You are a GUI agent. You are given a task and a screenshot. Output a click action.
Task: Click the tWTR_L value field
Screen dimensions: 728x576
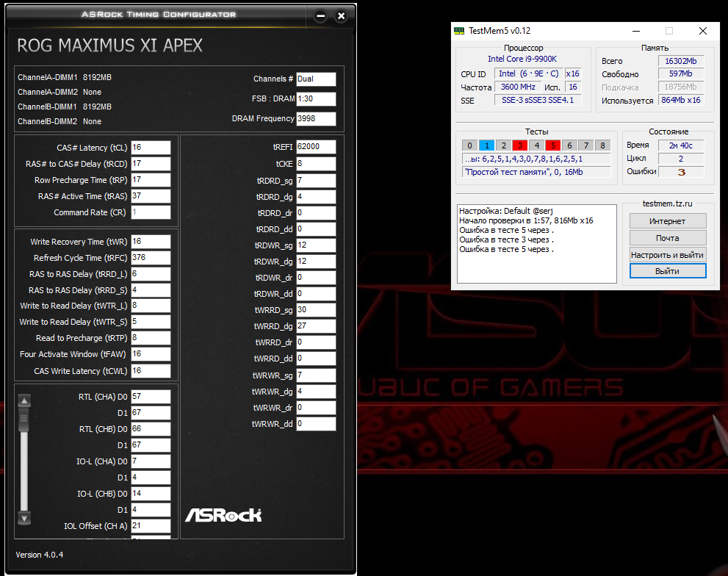[x=151, y=306]
